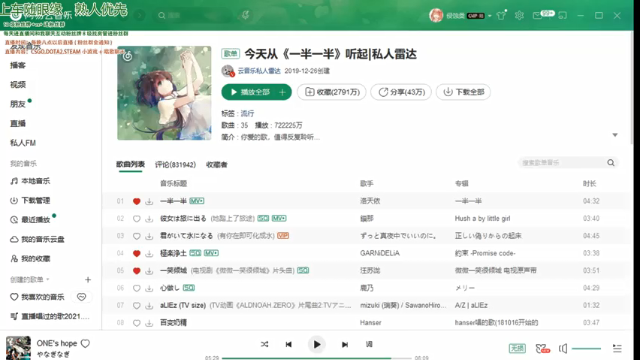Screen dimensions: 640x360
Task: Like song 心做し heart
Action: pyautogui.click(x=137, y=288)
